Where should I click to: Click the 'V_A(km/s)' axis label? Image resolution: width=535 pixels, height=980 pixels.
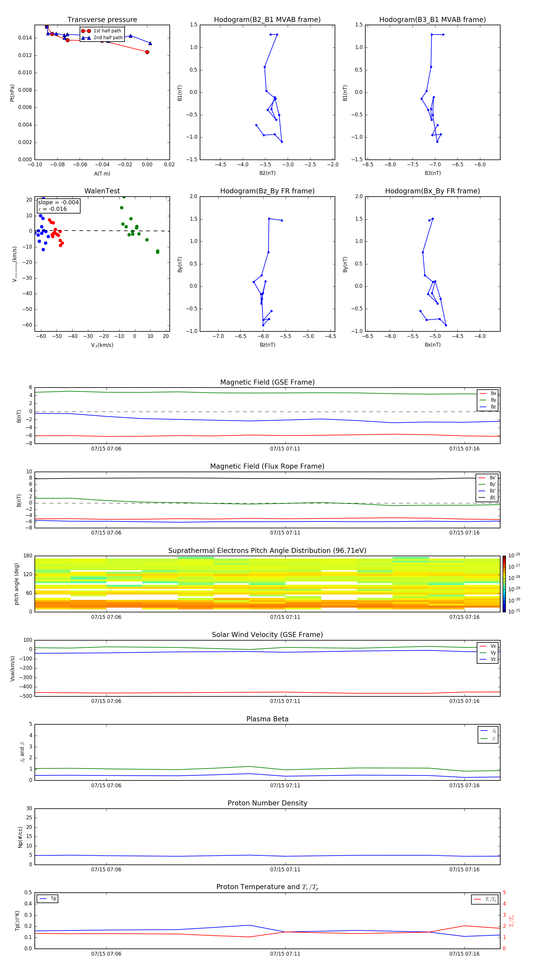coord(102,345)
